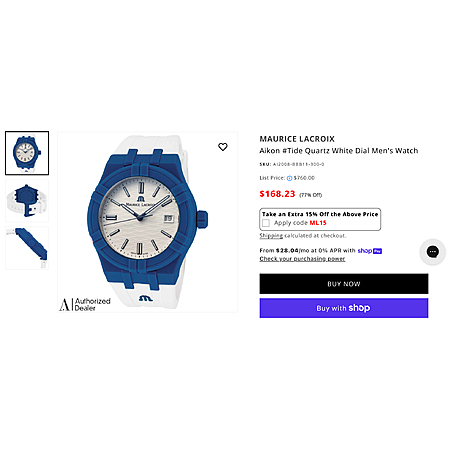Screen dimensions: 450x450
Task: Click the $168.23 sale price
Action: [x=277, y=194]
